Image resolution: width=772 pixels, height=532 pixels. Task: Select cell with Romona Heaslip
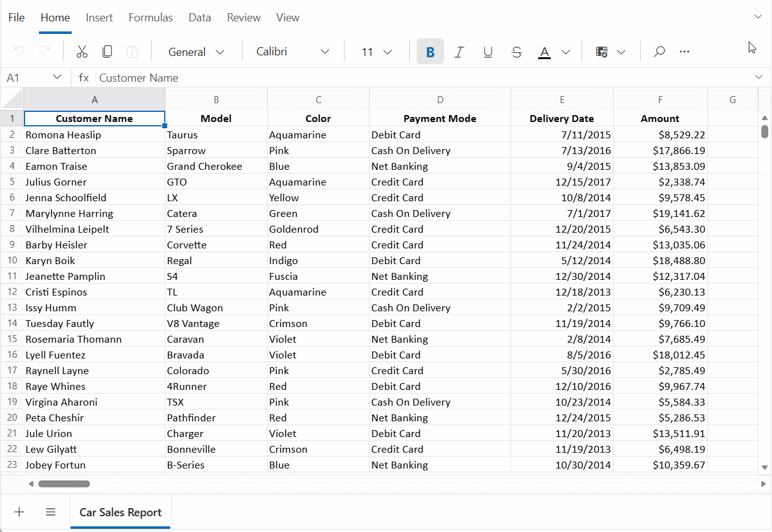(94, 135)
